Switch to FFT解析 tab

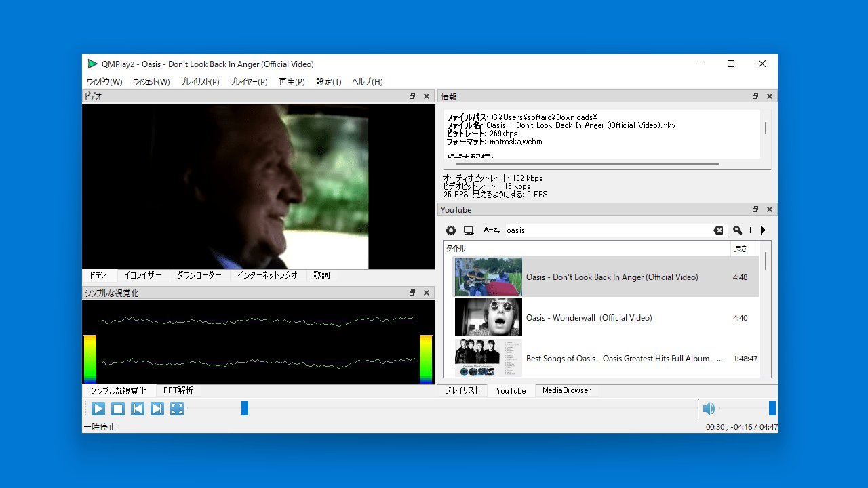click(x=178, y=390)
